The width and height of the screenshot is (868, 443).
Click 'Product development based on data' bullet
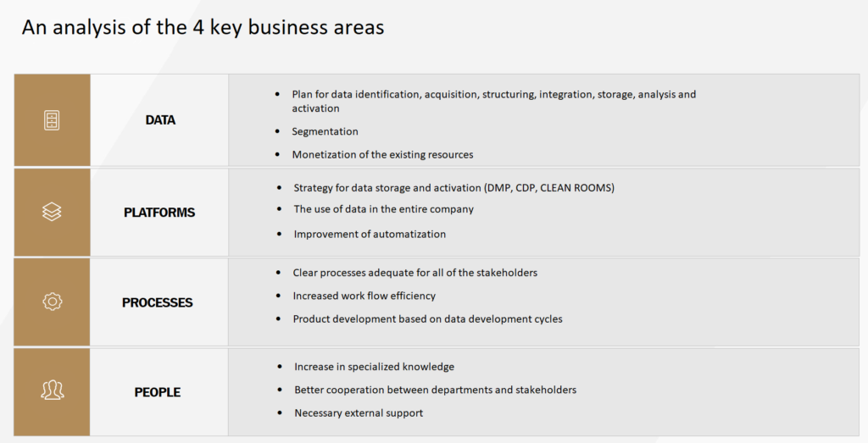pos(427,319)
